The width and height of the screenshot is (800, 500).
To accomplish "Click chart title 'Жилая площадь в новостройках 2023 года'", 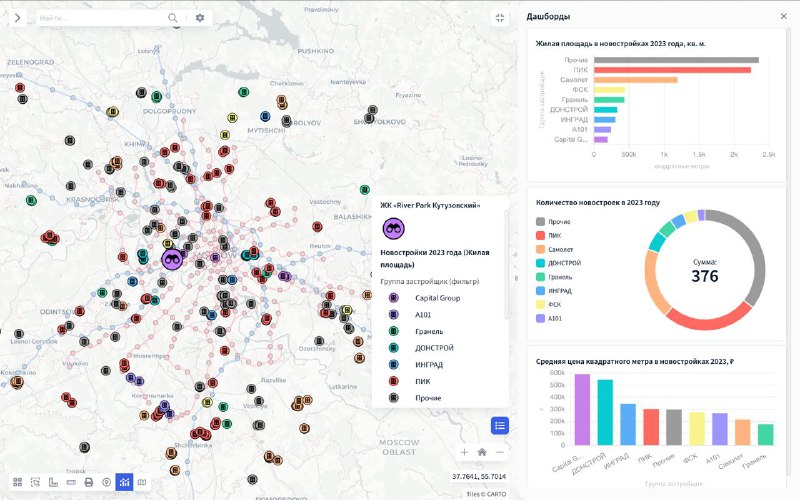I will [620, 44].
